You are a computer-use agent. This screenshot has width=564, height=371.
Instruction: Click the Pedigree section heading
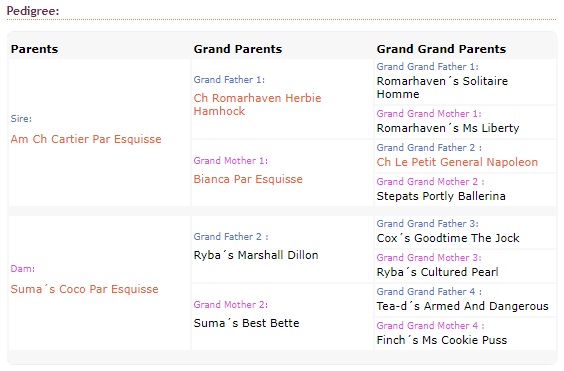33,11
